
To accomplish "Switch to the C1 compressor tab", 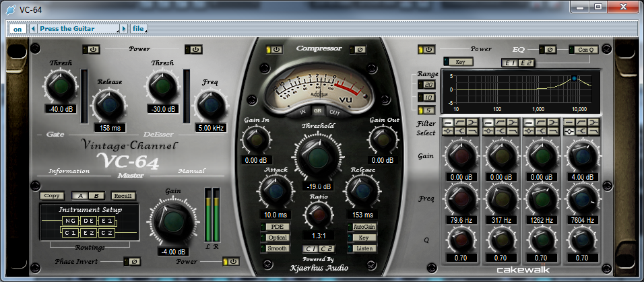I will 311,248.
